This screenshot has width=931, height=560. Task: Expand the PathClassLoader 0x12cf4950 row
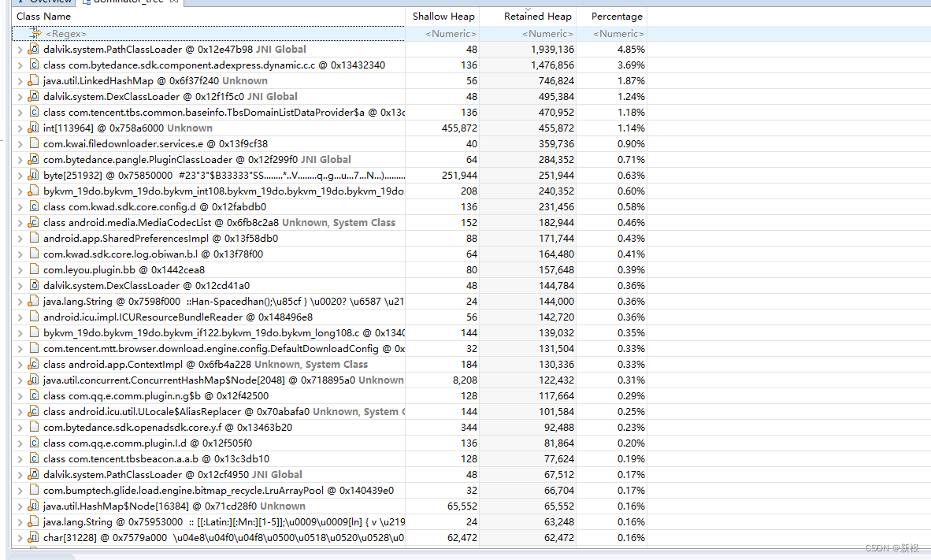point(20,474)
